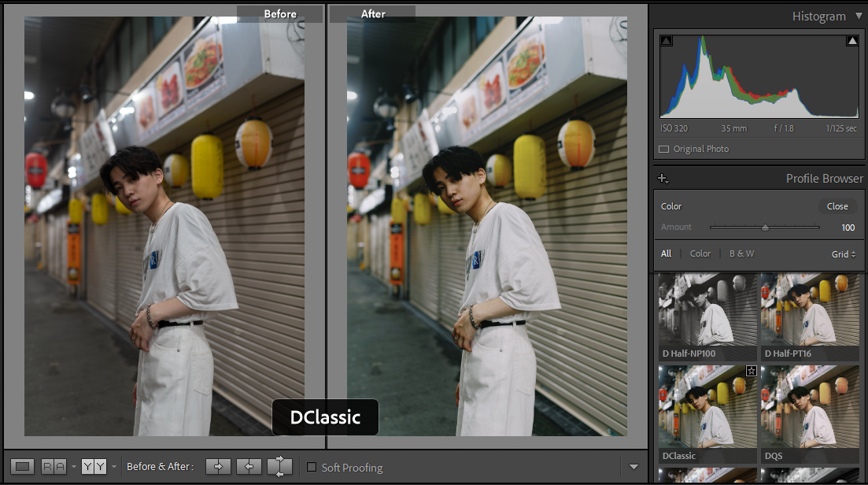Viewport: 868px width, 485px height.
Task: Toggle highlight clipping indicator in histogram
Action: coord(851,41)
